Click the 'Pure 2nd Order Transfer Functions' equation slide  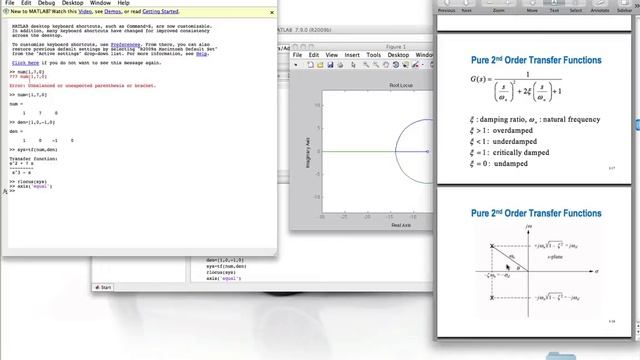point(534,109)
